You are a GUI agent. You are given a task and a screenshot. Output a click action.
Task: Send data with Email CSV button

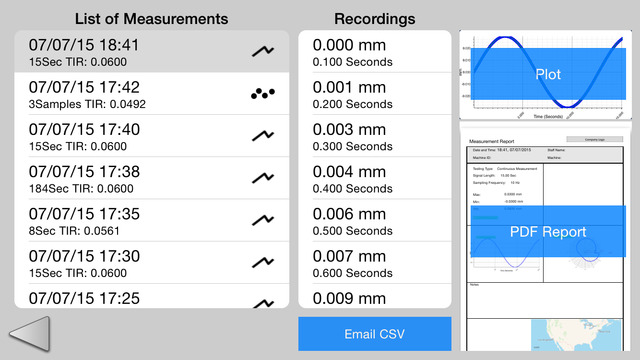(x=375, y=334)
